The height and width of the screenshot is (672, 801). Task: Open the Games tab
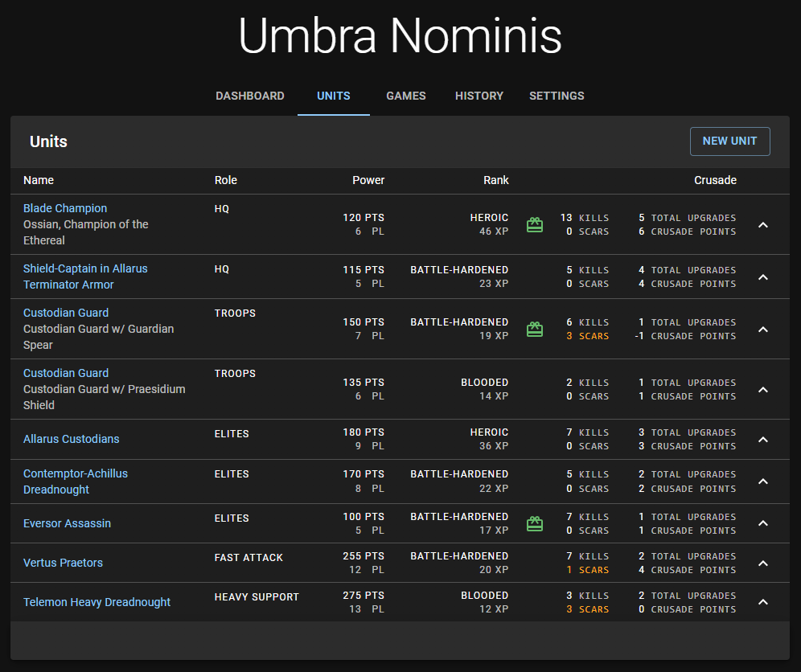pyautogui.click(x=406, y=96)
